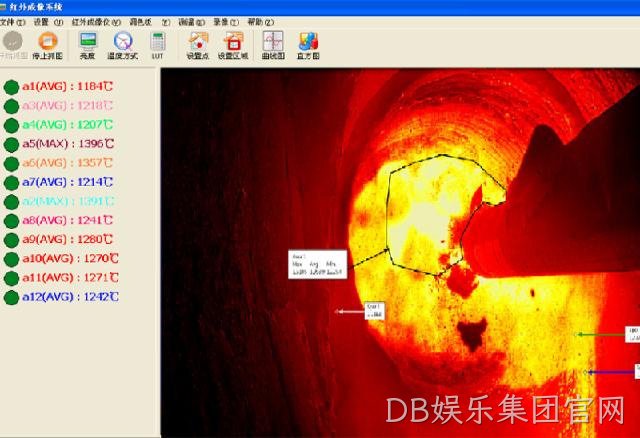Toggle the green indicator beside a5(MAX)
Image resolution: width=640 pixels, height=438 pixels.
11,145
